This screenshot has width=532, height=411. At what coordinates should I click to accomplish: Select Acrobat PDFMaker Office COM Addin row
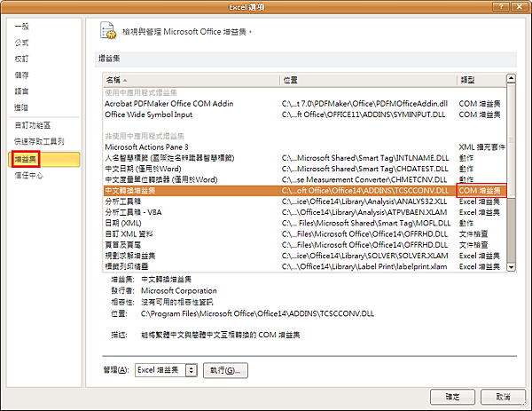tap(305, 104)
